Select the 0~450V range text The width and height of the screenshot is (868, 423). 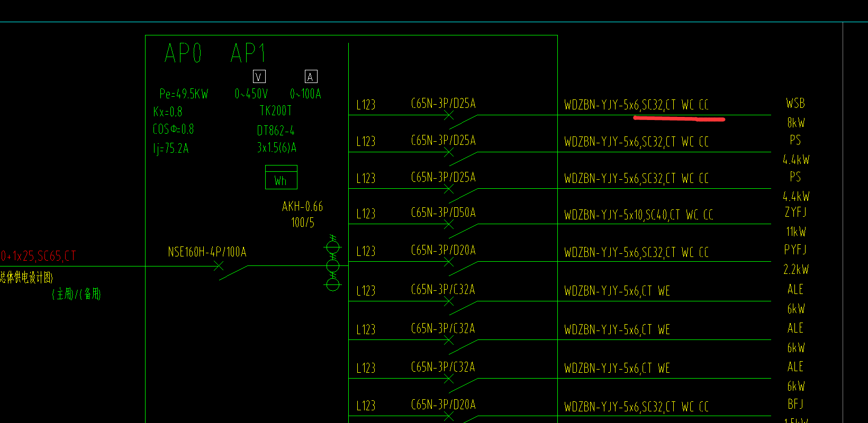pos(251,94)
